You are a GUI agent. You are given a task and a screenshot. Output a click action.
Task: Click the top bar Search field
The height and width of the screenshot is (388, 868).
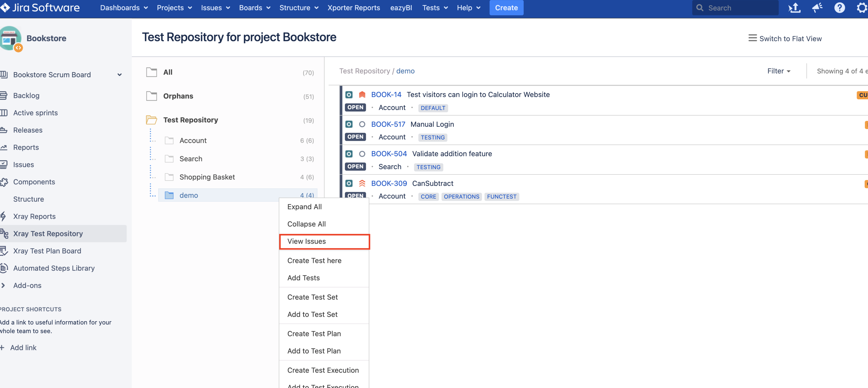[735, 7]
